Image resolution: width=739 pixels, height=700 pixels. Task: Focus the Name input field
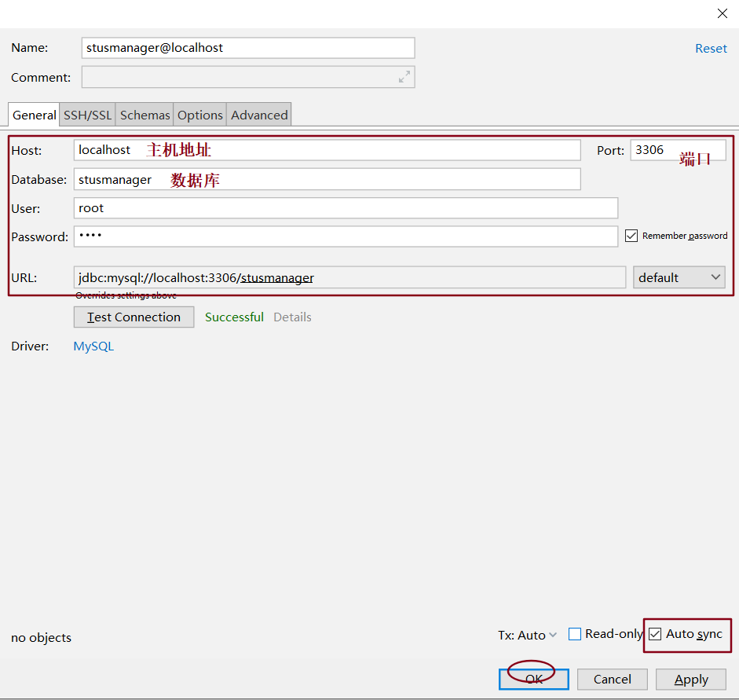coord(248,48)
